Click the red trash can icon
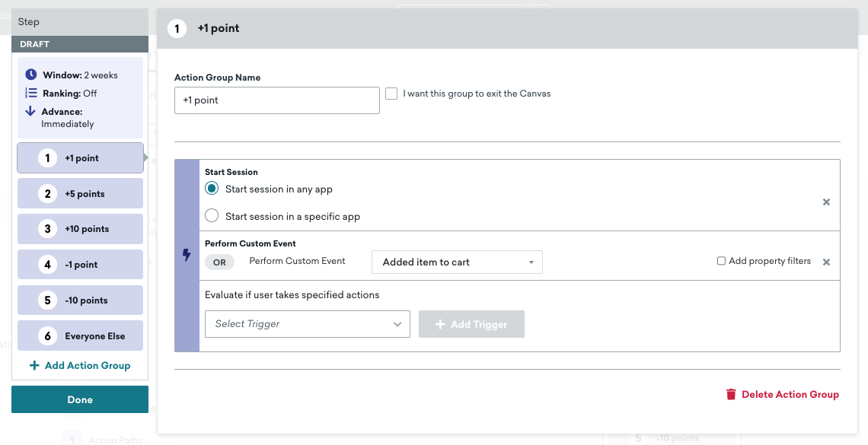Screen dimensions: 868x445 click(731, 394)
